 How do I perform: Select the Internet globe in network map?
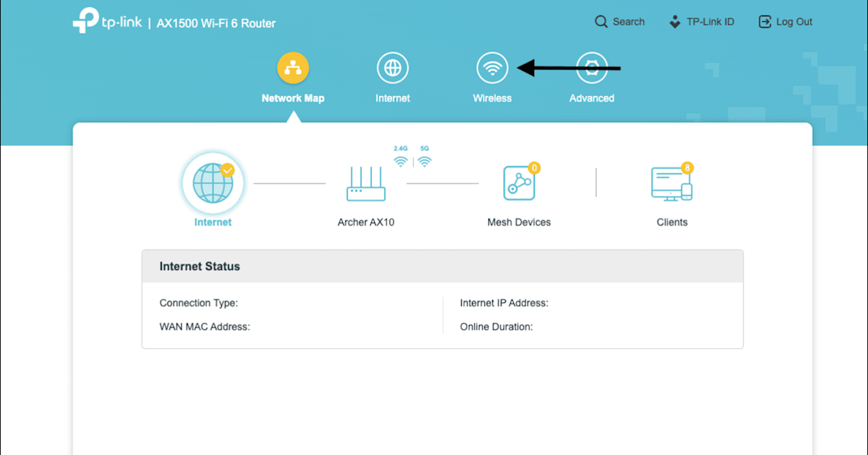213,183
